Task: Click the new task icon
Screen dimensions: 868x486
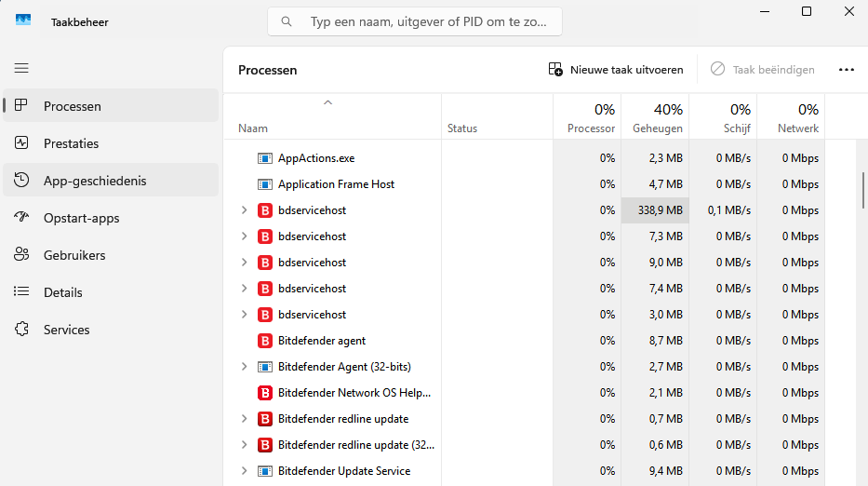Action: tap(555, 69)
